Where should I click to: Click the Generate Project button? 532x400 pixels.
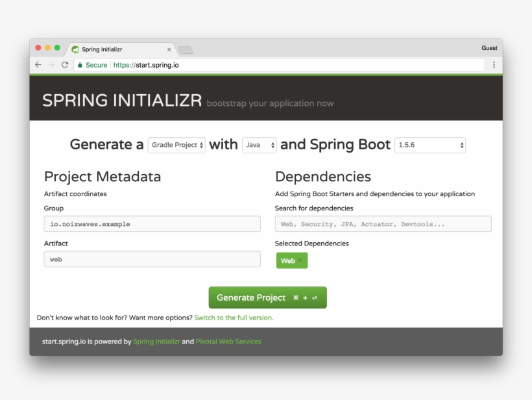click(x=267, y=297)
